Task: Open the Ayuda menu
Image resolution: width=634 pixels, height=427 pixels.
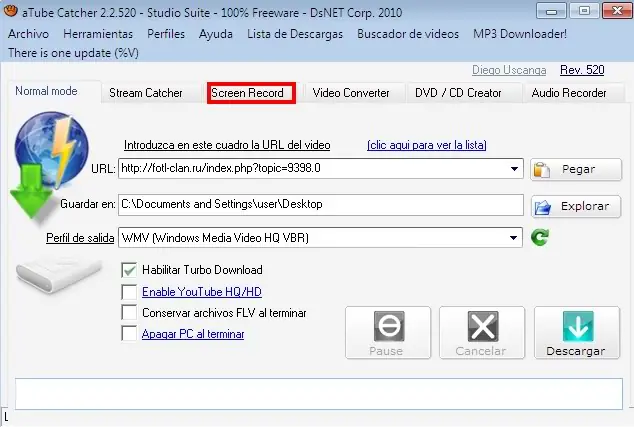Action: [216, 34]
